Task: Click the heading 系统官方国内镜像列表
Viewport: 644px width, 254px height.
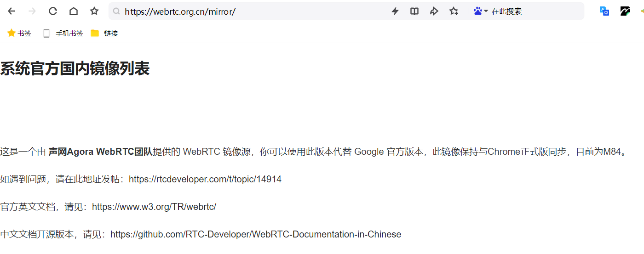Action: (75, 69)
